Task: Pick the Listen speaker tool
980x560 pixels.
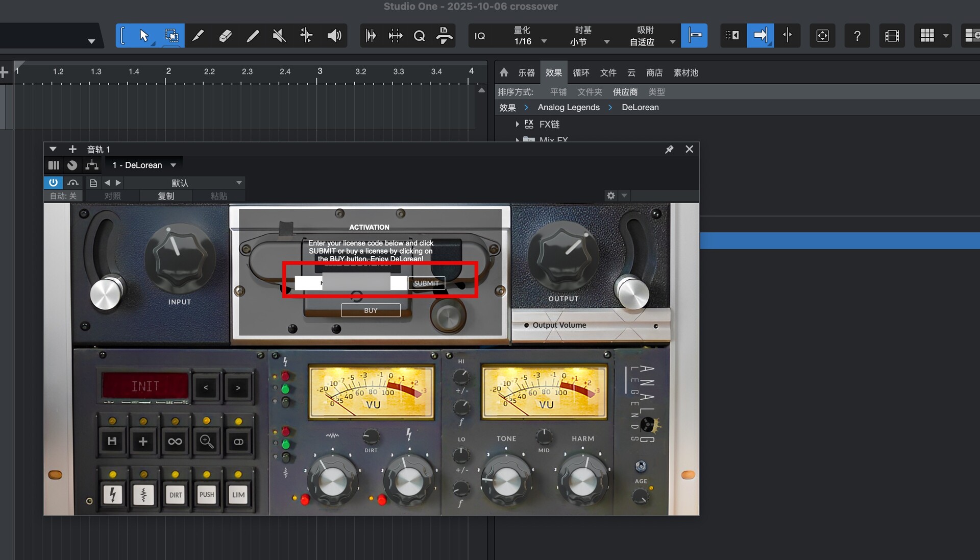Action: click(334, 36)
